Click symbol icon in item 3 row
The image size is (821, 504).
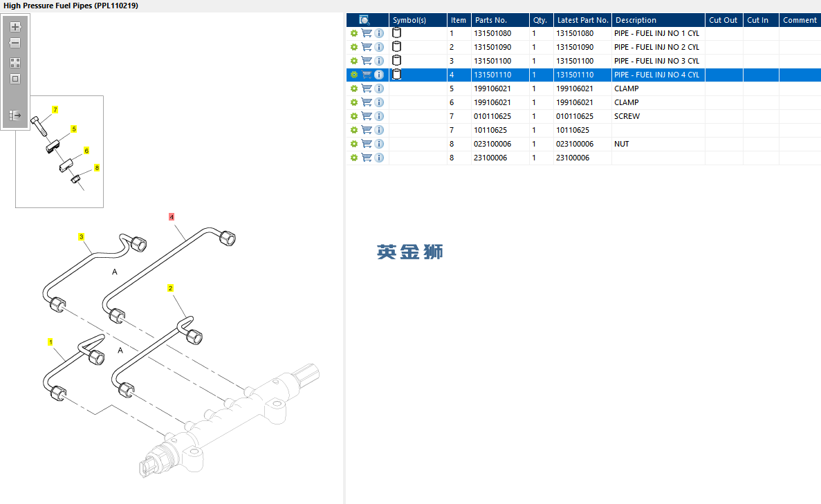point(397,61)
